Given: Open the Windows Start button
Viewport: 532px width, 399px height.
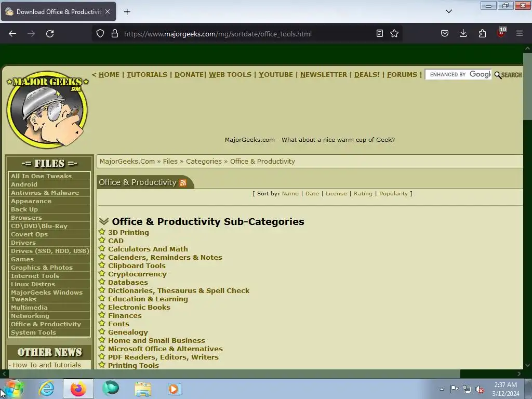Looking at the screenshot, I should (14, 389).
